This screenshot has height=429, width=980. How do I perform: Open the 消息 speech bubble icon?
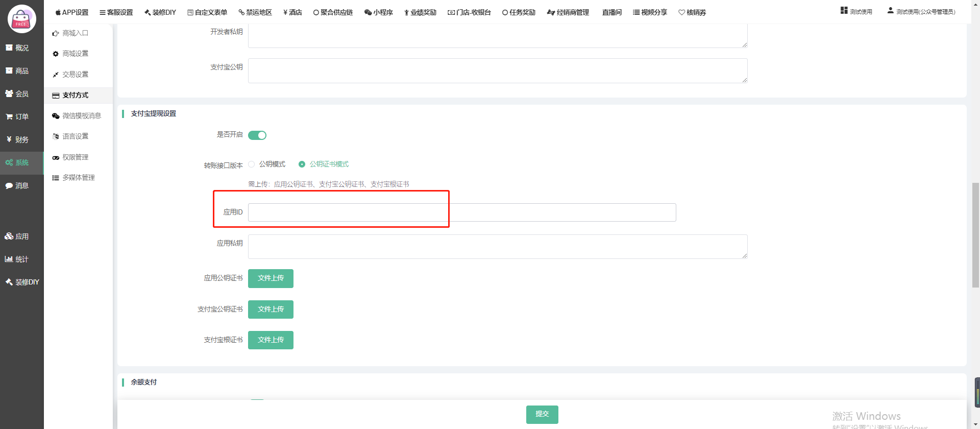9,186
